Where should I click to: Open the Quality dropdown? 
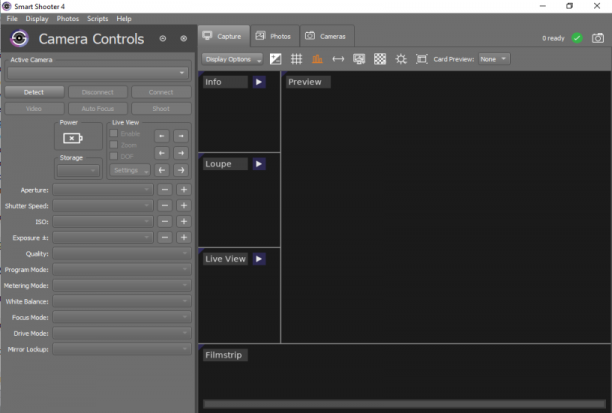[x=122, y=253]
